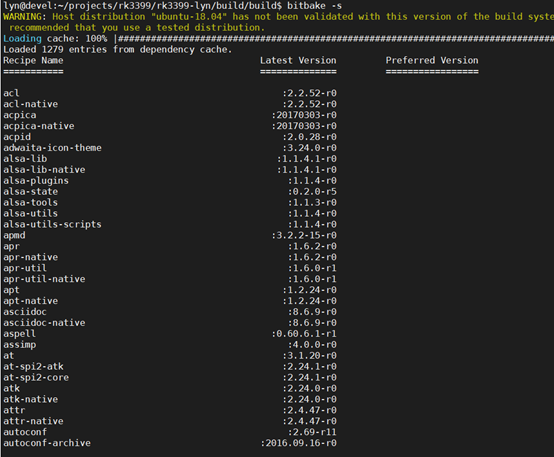Click version ':2016.09.16-r0' for autoconf-archive

click(x=298, y=444)
